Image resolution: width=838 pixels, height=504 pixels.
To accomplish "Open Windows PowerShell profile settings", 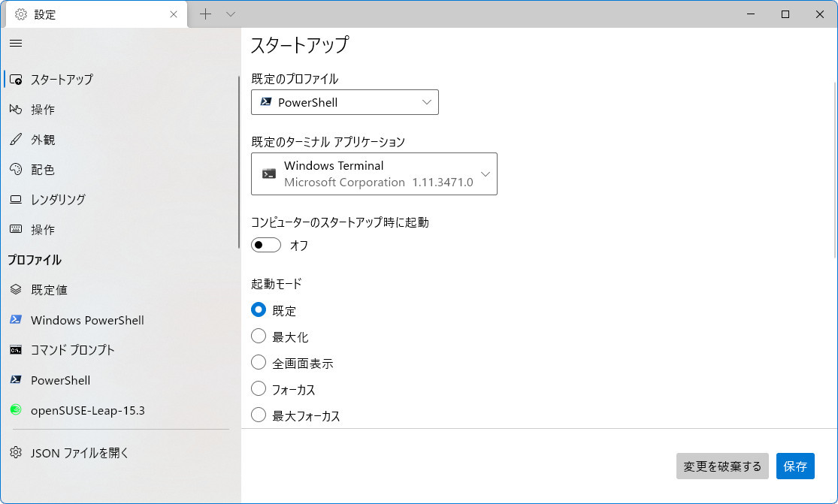I will coord(119,319).
